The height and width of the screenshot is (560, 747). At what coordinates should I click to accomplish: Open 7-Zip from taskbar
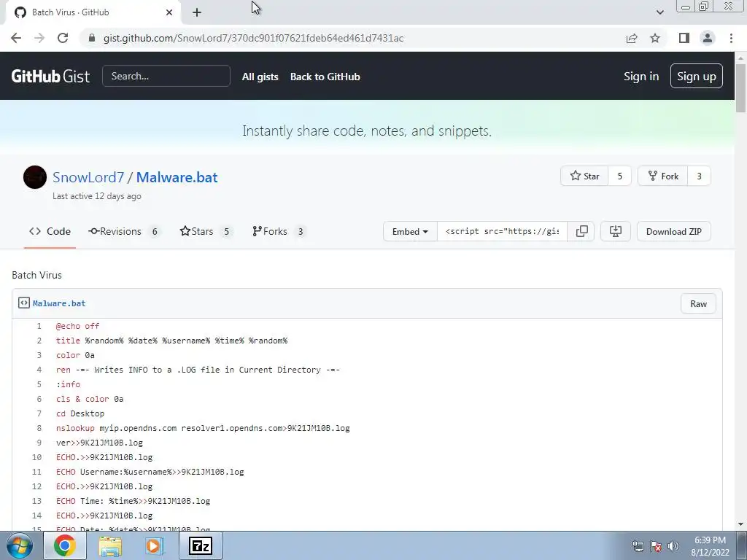tap(200, 545)
